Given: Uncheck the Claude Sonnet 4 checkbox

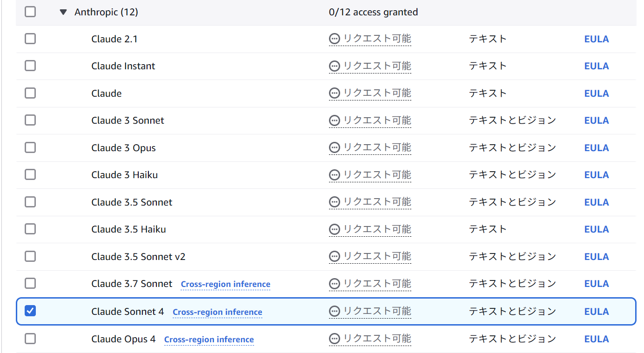Looking at the screenshot, I should [x=30, y=311].
